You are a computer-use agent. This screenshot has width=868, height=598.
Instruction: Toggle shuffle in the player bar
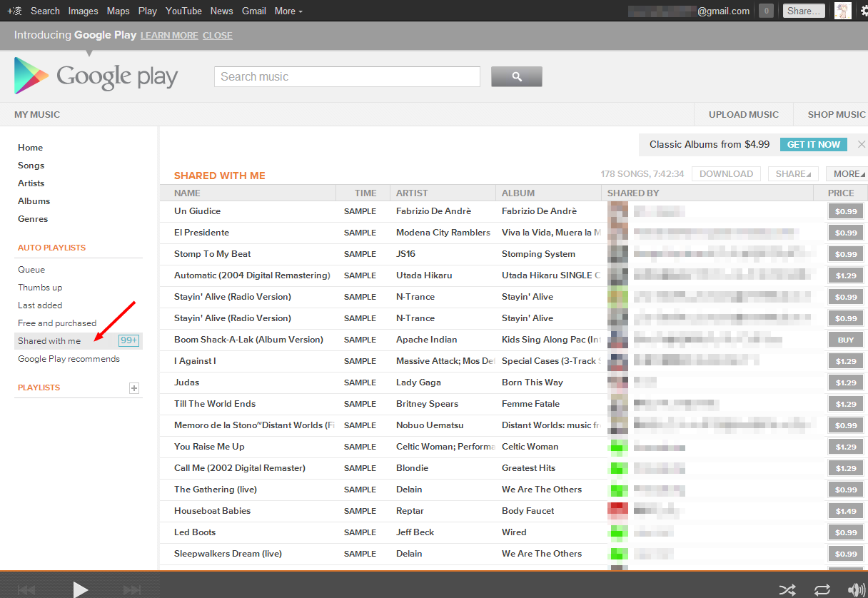pos(787,589)
